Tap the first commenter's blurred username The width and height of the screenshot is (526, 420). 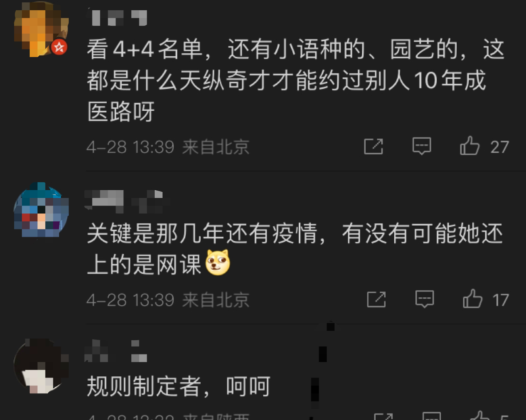[118, 18]
